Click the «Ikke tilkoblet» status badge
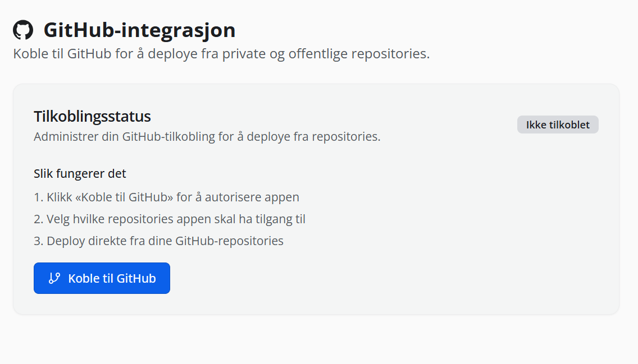 tap(558, 125)
